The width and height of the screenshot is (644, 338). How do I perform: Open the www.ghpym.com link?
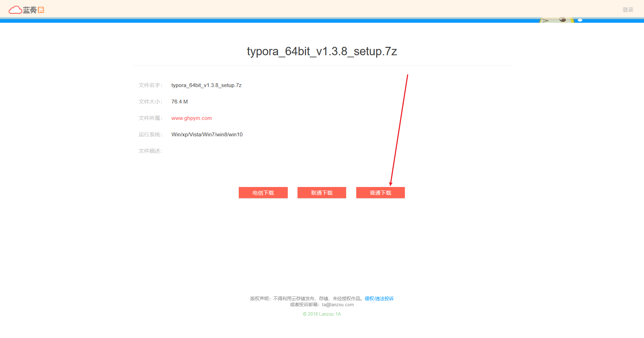(192, 118)
